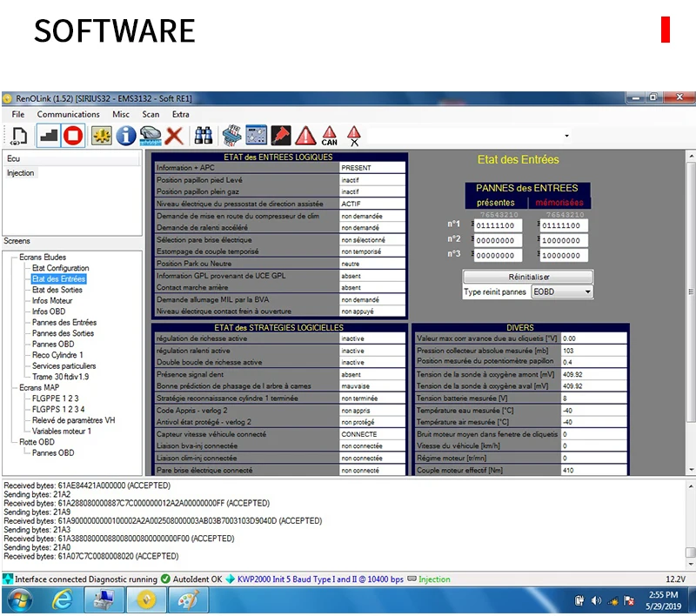Click the red stop icon

click(x=73, y=136)
